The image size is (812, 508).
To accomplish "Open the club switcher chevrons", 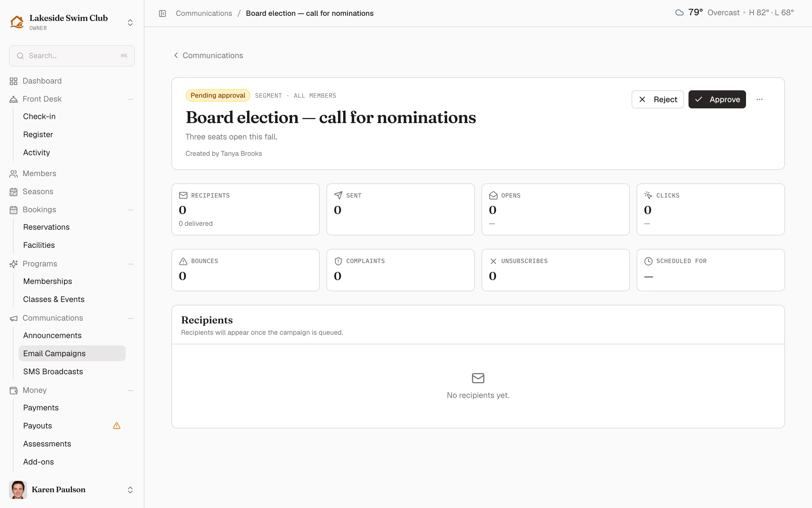I will coord(130,23).
